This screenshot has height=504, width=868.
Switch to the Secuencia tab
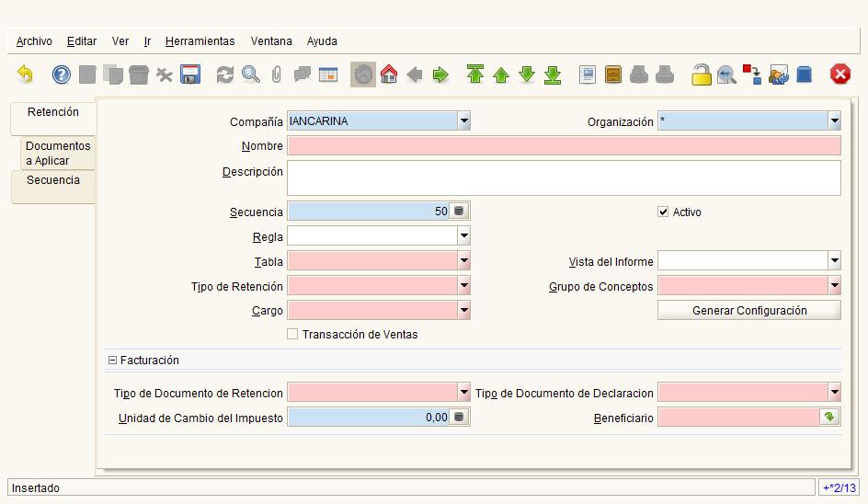coord(53,187)
